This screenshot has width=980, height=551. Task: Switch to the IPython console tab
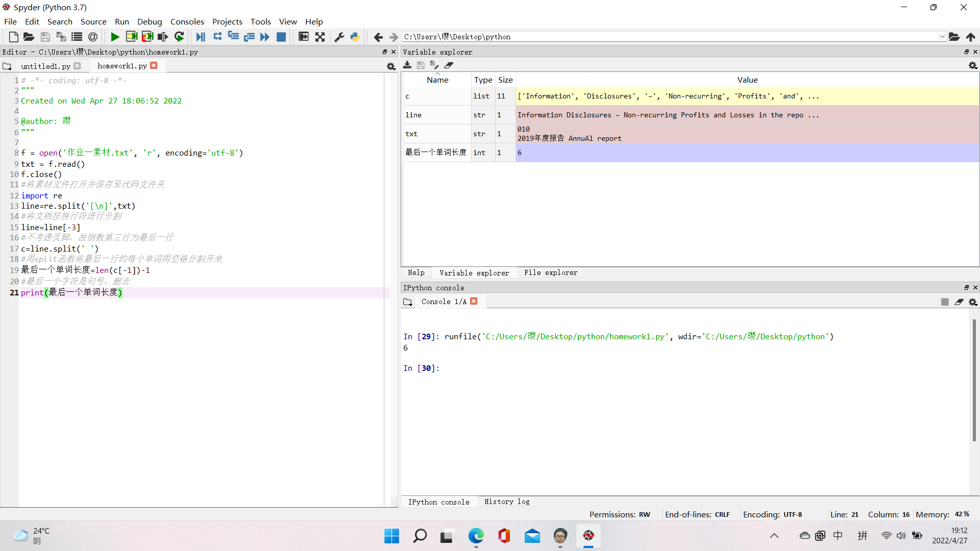[x=438, y=501]
